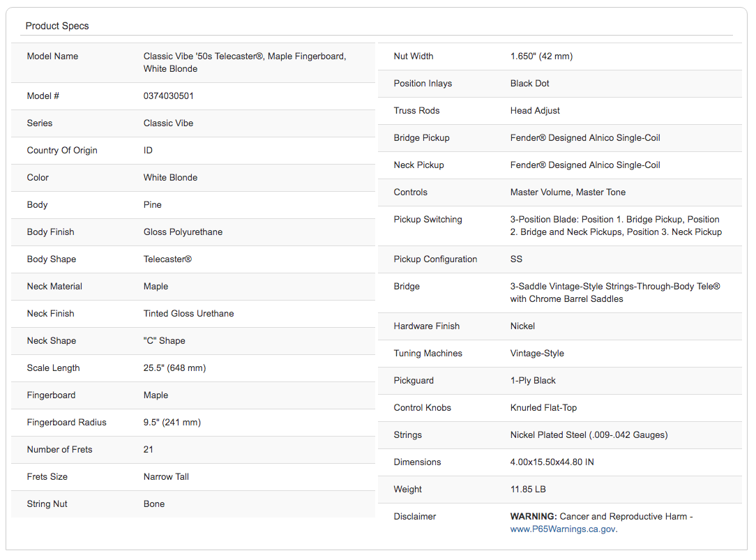Click the Model Name row label

point(52,56)
